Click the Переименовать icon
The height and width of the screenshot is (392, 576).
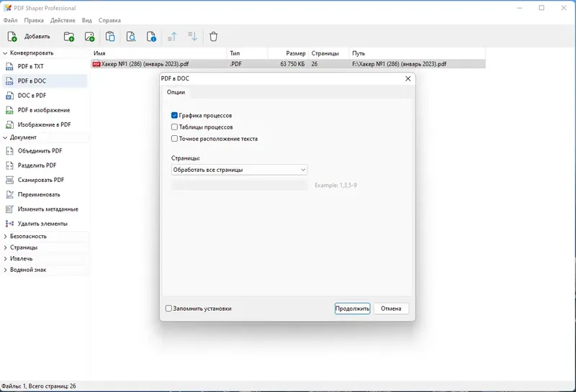click(x=9, y=194)
